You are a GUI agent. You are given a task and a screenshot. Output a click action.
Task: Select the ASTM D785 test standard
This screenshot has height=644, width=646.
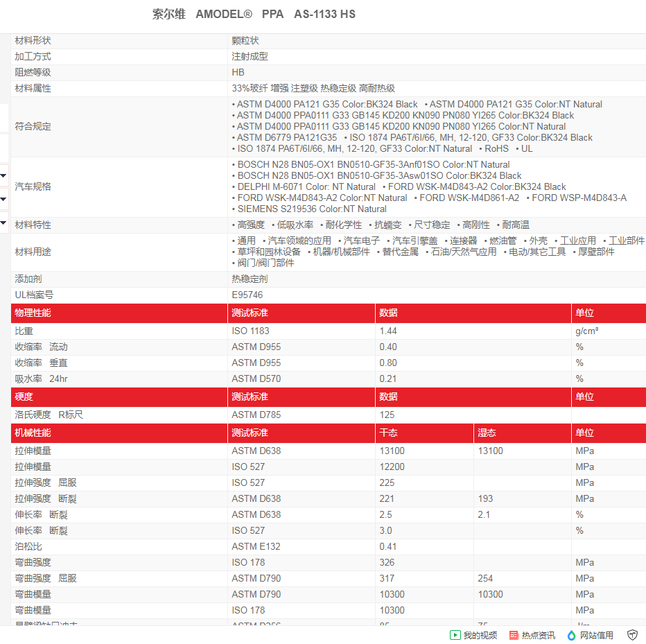(256, 415)
